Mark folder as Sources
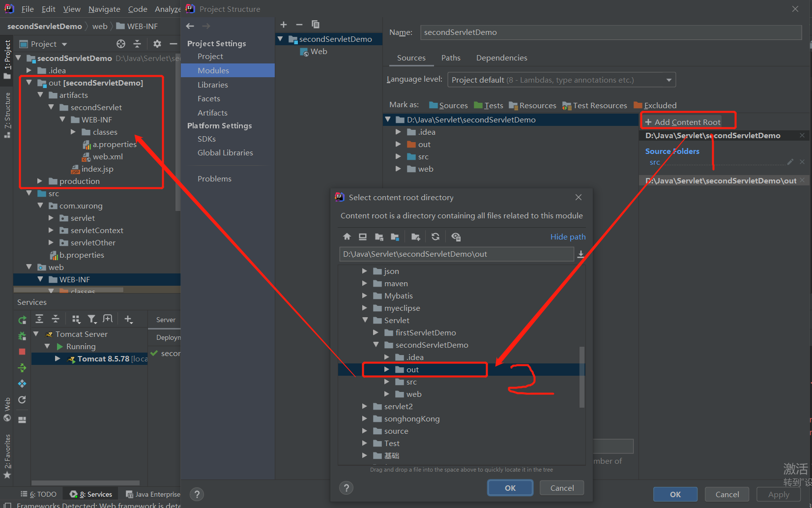Screen dimensions: 812x508 [x=448, y=105]
